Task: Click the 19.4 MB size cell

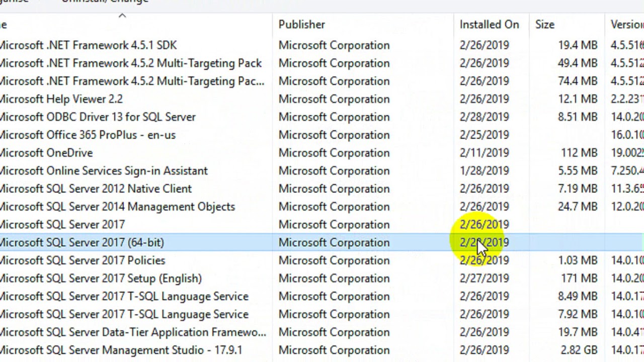Action: [578, 45]
